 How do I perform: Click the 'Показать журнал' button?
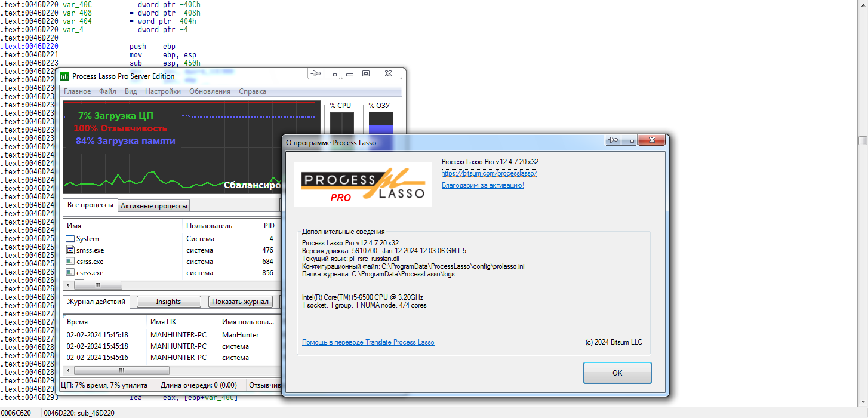coord(241,302)
